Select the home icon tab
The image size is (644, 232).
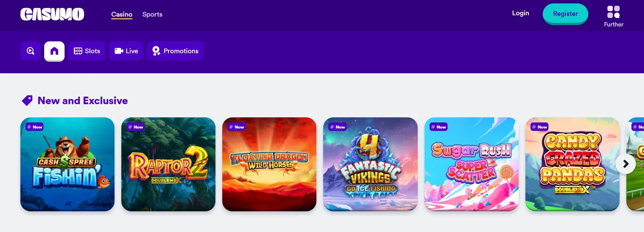(x=54, y=51)
